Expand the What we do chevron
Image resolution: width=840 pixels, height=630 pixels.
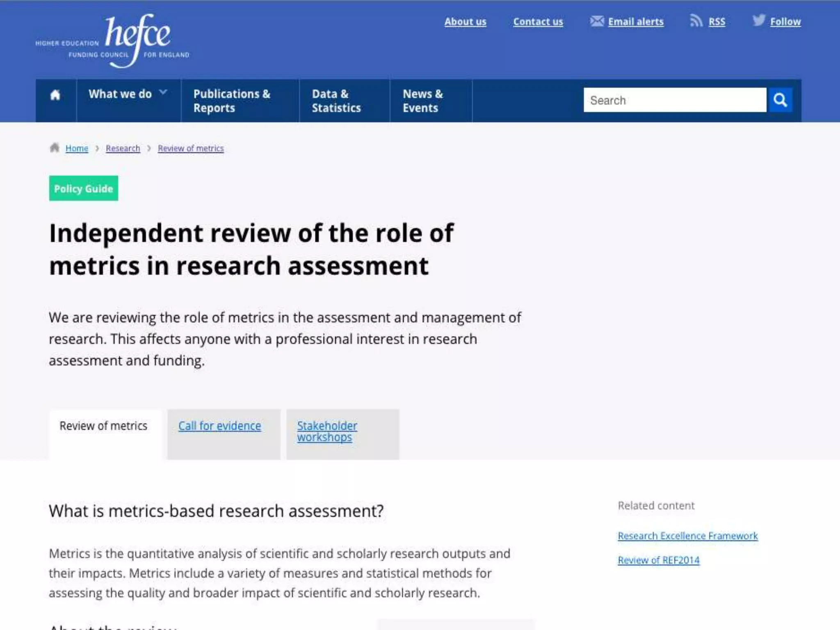163,93
